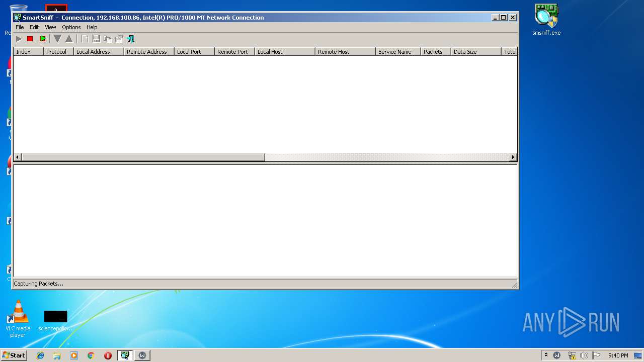Open Windows Media Player taskbar icon
This screenshot has width=644, height=362.
click(74, 355)
